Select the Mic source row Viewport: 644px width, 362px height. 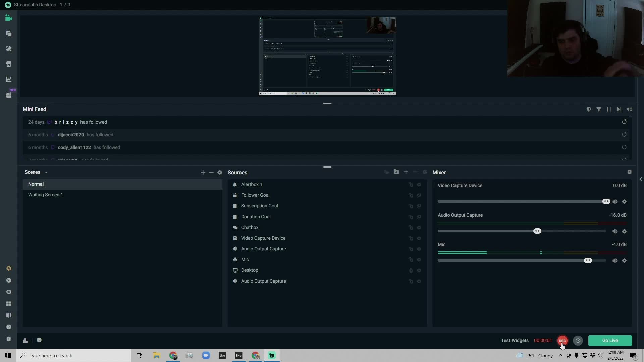[x=327, y=259]
